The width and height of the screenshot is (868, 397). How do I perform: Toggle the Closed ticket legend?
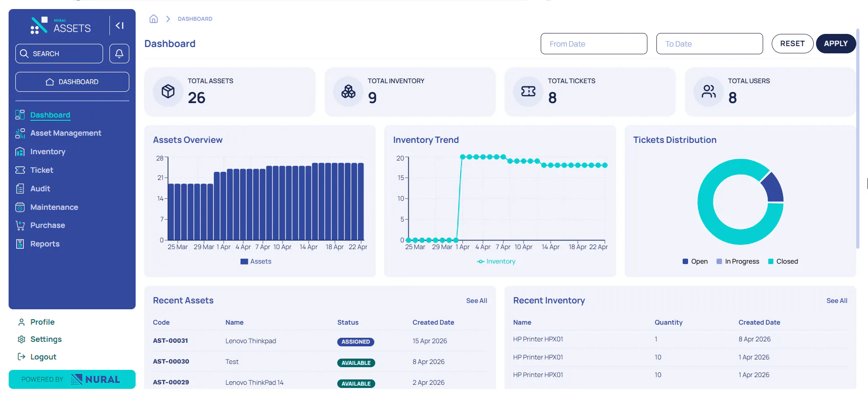pos(783,261)
